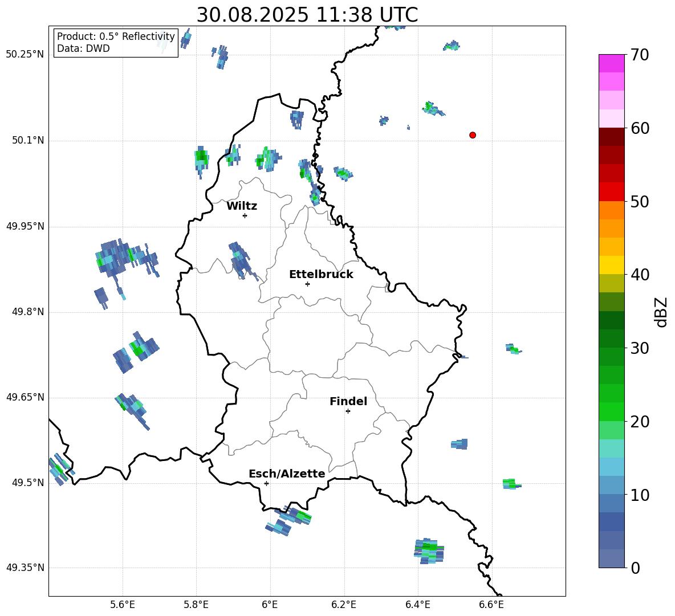Click the Ettelbruck station cross marker
675x616 pixels.
tap(307, 284)
